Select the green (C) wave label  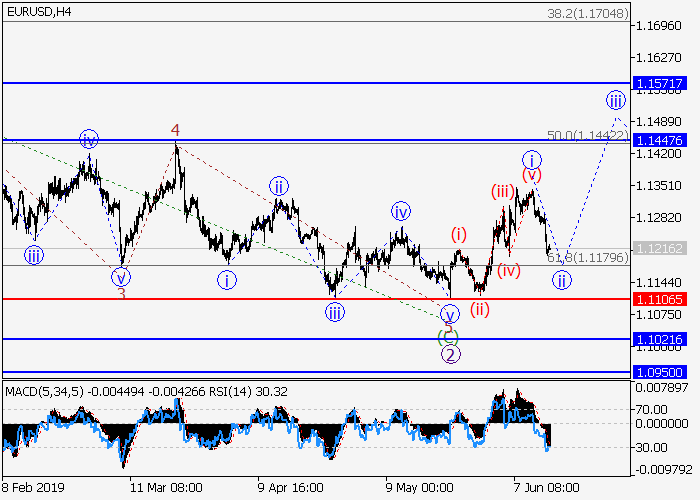tap(449, 336)
